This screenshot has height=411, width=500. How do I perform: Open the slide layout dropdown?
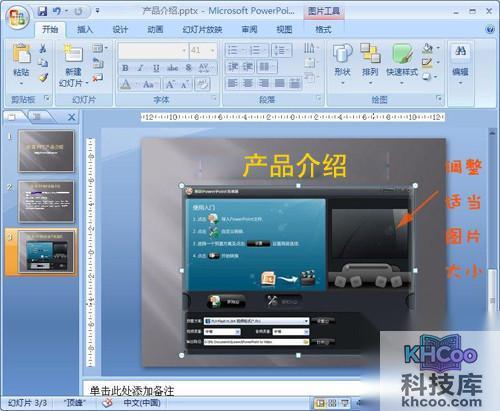coord(100,48)
